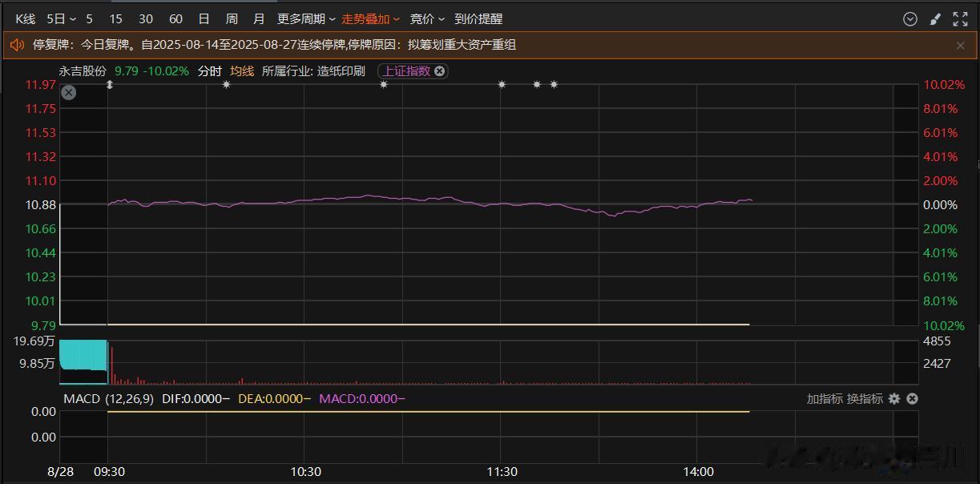Click the -10.02% change next to 永吉股份
This screenshot has width=980, height=484.
(166, 71)
